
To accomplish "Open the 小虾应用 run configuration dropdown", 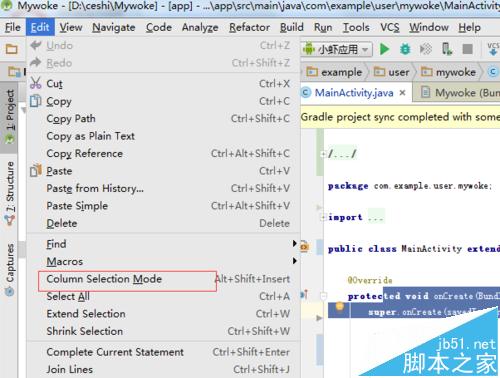I will pos(337,49).
